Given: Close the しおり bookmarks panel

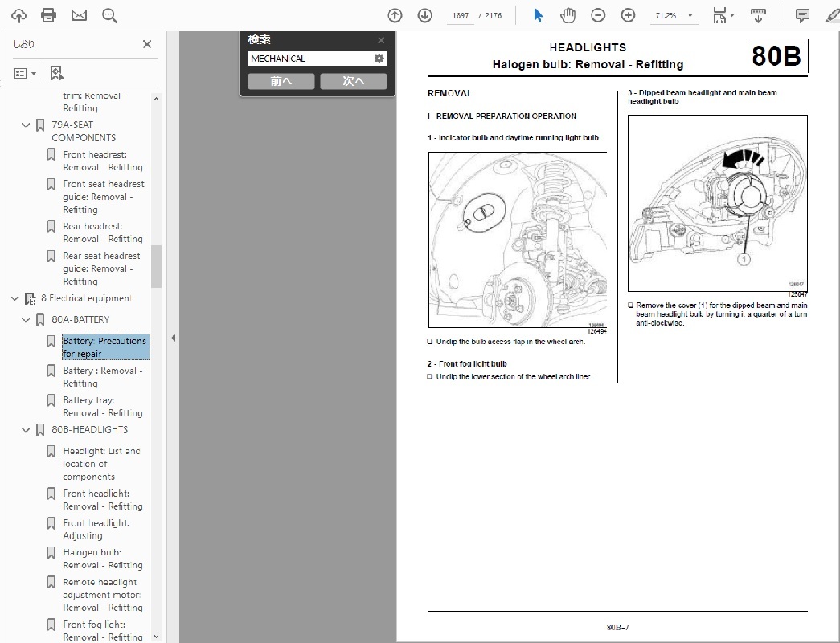Looking at the screenshot, I should (147, 44).
